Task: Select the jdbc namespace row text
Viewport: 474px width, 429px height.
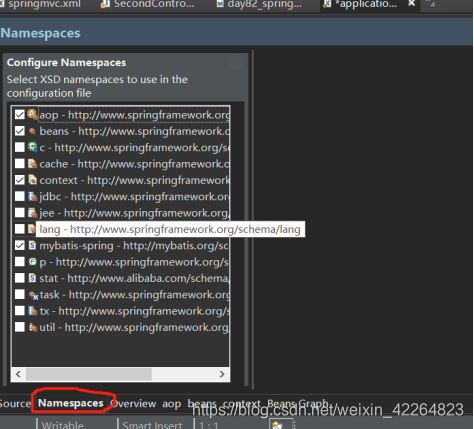Action: point(134,197)
